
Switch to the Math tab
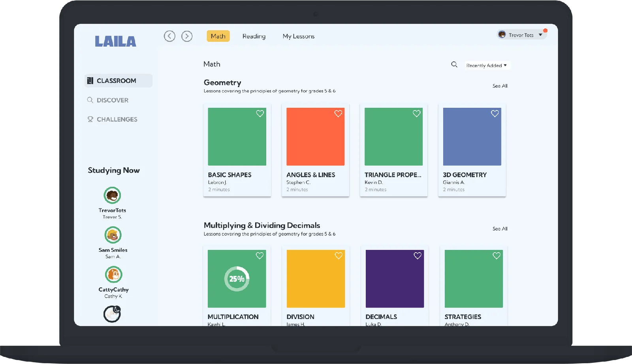coord(218,36)
